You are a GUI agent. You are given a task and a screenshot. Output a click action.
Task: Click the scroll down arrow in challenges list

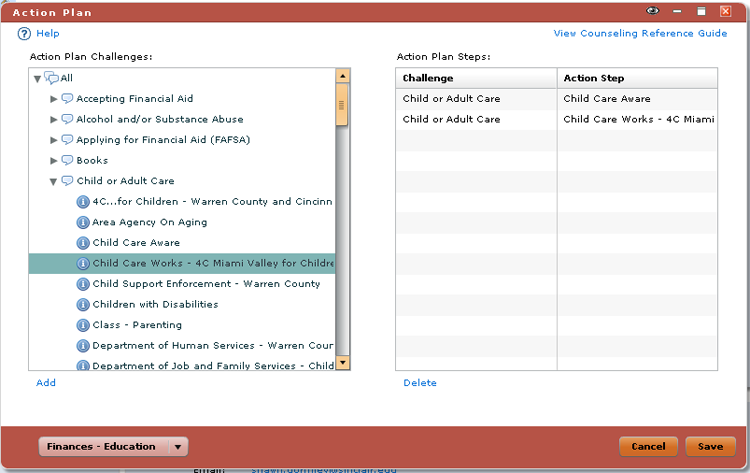[x=342, y=363]
